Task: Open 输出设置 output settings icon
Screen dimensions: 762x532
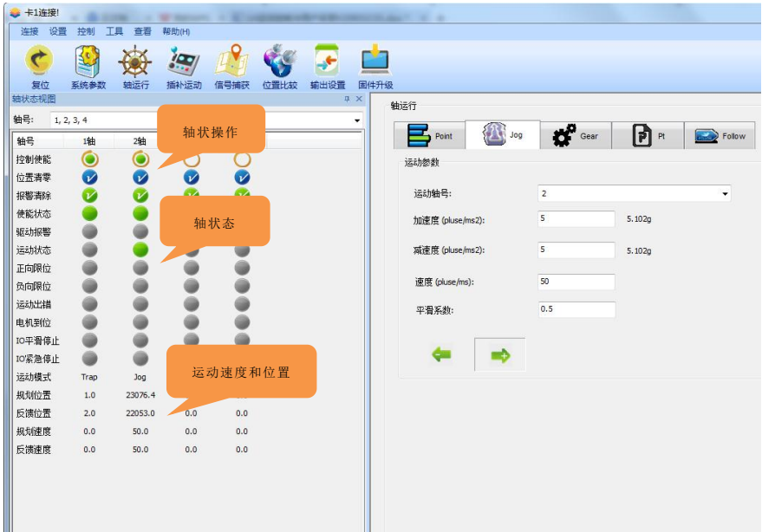Action: [327, 61]
